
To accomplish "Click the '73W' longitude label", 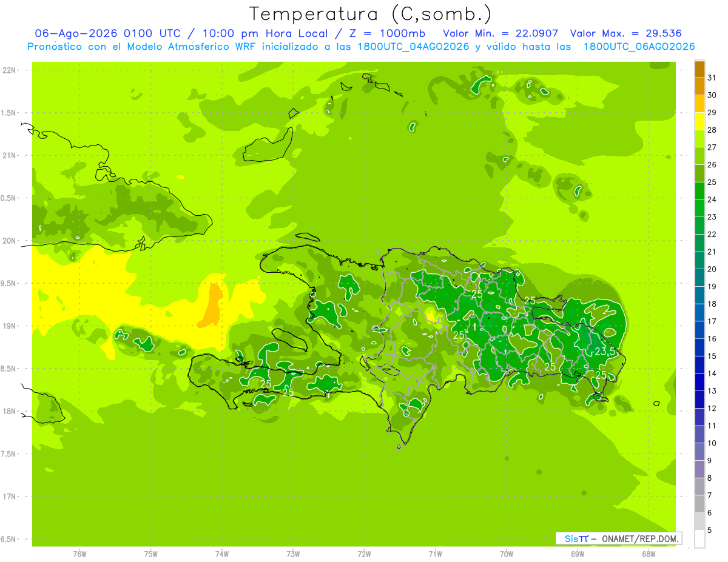I will (293, 554).
